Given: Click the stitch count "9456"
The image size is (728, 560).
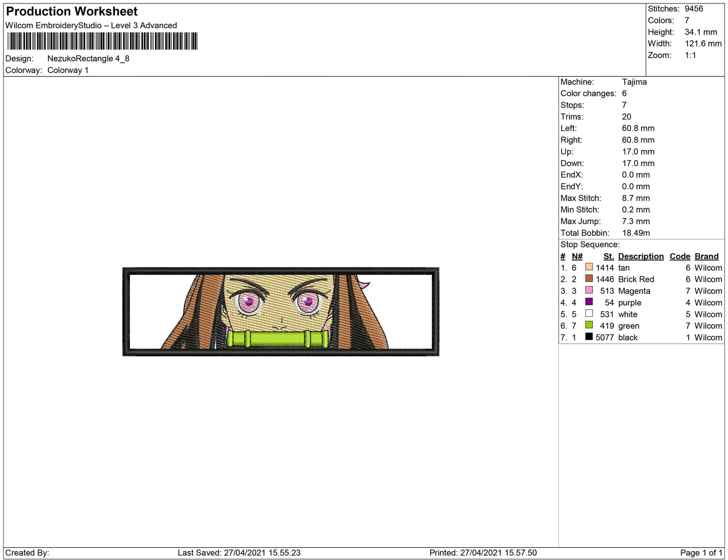Looking at the screenshot, I should pyautogui.click(x=694, y=9).
